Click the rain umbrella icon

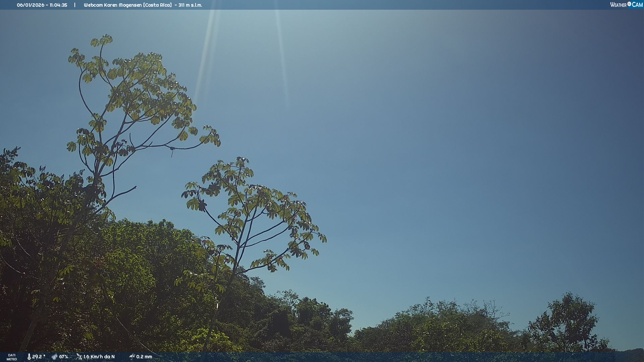[132, 357]
